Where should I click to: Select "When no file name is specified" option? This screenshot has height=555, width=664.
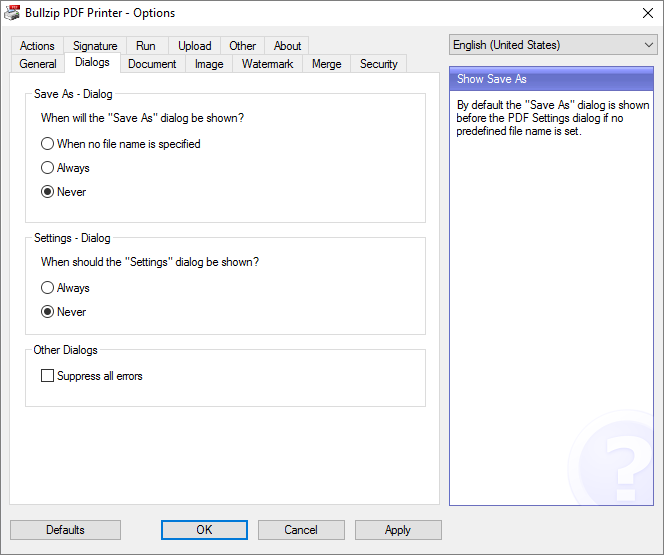[x=121, y=144]
